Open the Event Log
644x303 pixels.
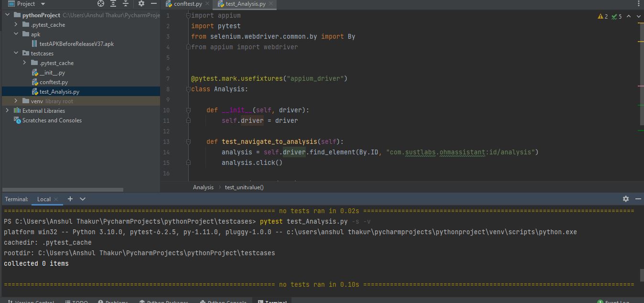point(613,301)
